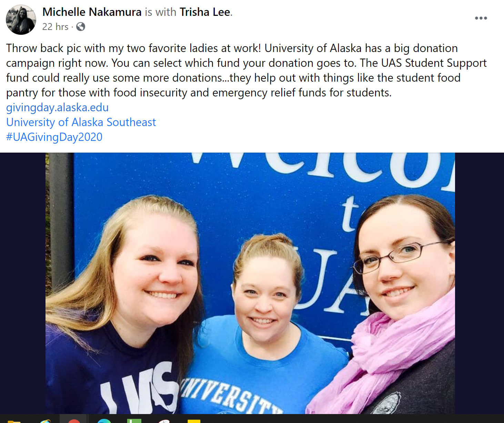Open File Explorer folder icon in taskbar
Image resolution: width=504 pixels, height=423 pixels.
pos(14,421)
